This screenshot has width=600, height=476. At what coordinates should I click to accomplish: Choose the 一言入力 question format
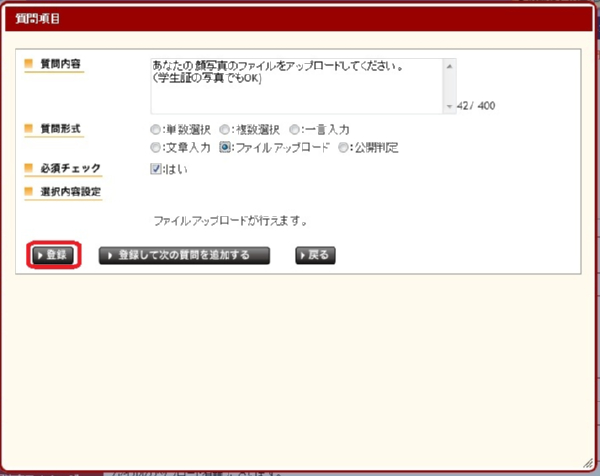(295, 129)
